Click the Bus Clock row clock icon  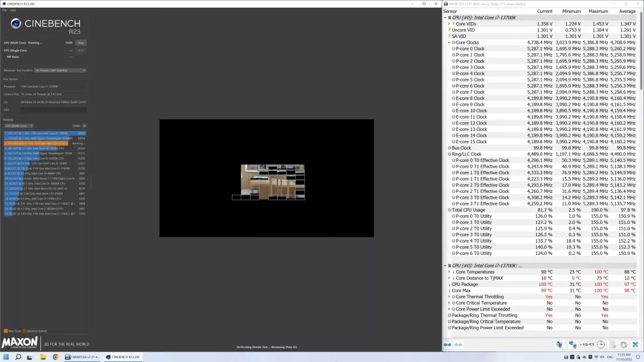tap(449, 148)
